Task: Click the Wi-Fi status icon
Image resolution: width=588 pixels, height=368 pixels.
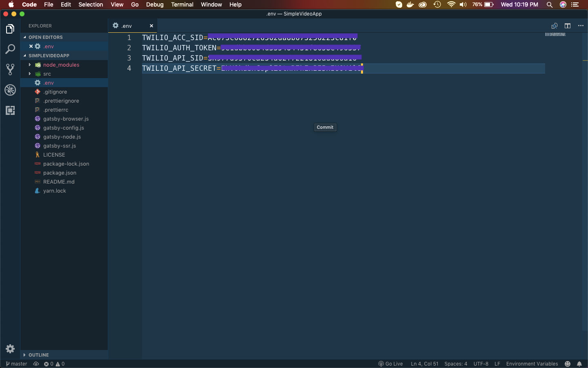Action: tap(451, 4)
